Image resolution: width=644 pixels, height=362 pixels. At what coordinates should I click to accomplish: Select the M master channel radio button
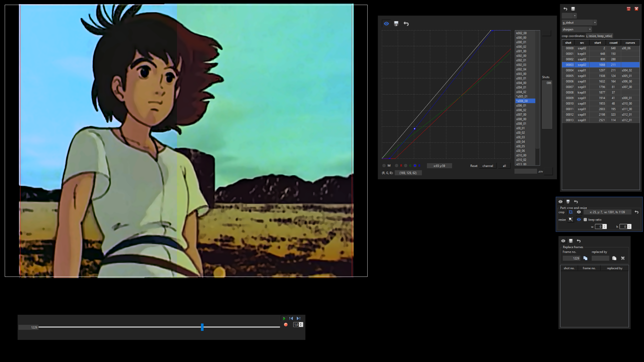(x=384, y=166)
